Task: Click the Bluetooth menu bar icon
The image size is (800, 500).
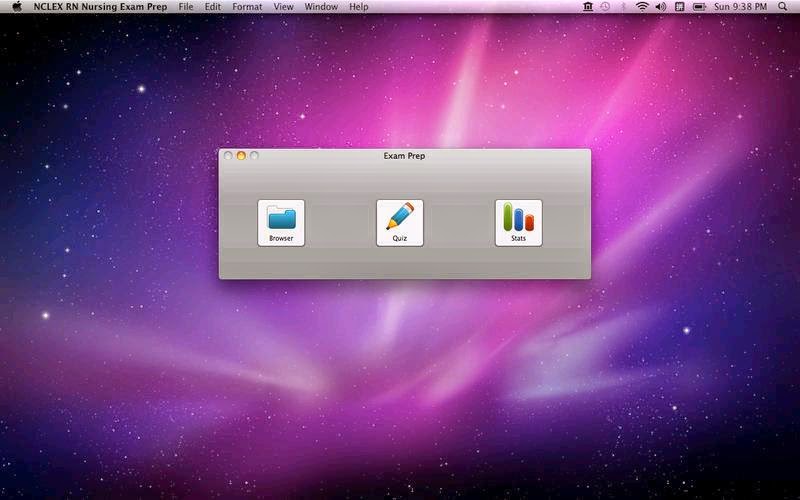Action: click(623, 7)
